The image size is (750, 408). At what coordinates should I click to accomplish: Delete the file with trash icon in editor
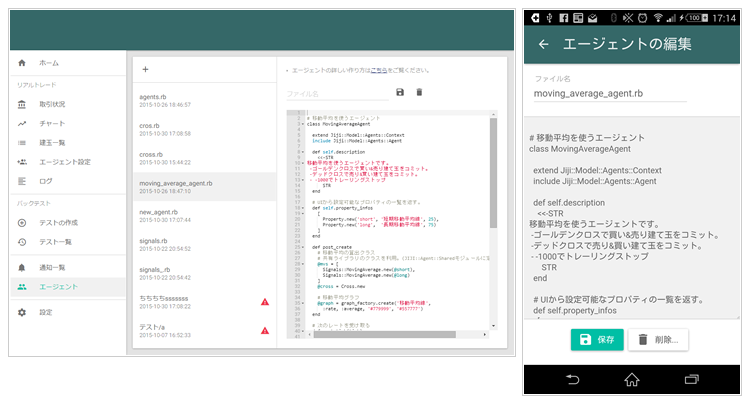point(419,92)
